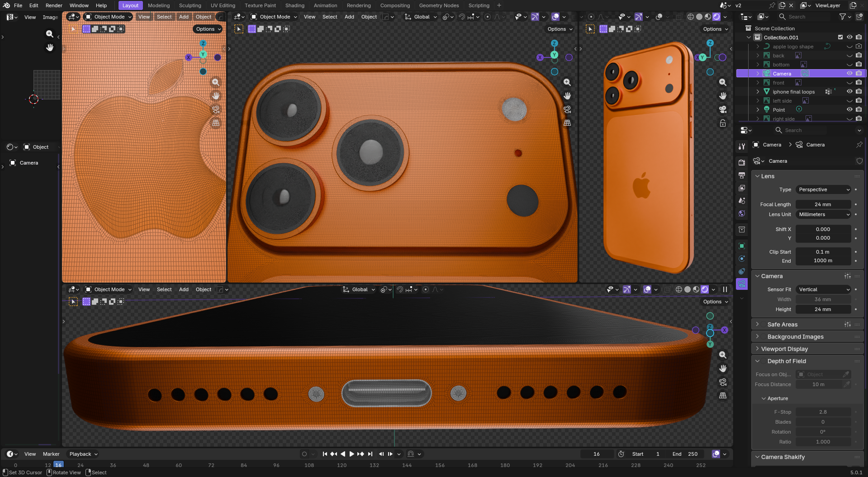Image resolution: width=868 pixels, height=477 pixels.
Task: Toggle Collection.001 exclude checkbox
Action: click(x=840, y=38)
